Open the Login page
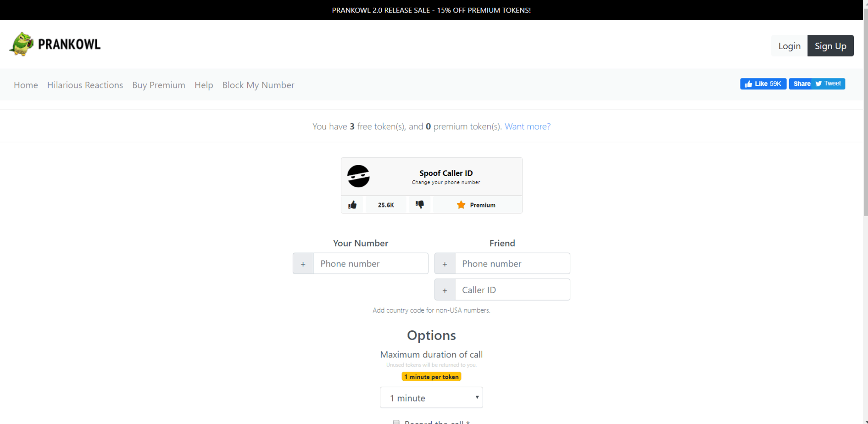 tap(789, 46)
